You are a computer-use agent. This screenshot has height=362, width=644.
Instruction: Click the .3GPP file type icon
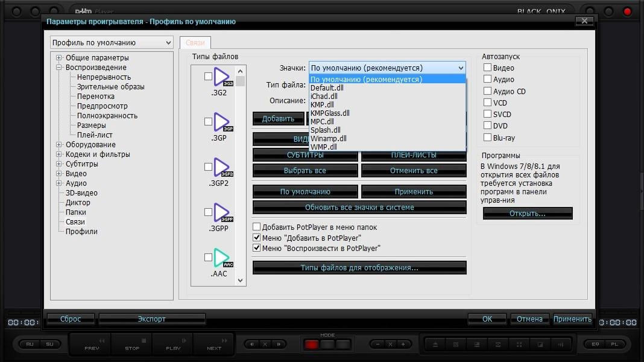(223, 213)
